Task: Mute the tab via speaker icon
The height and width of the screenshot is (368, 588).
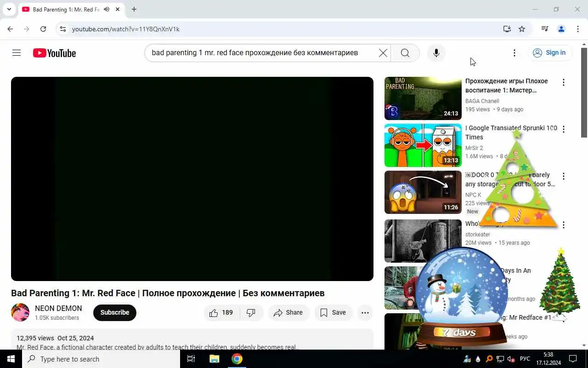Action: pyautogui.click(x=107, y=9)
